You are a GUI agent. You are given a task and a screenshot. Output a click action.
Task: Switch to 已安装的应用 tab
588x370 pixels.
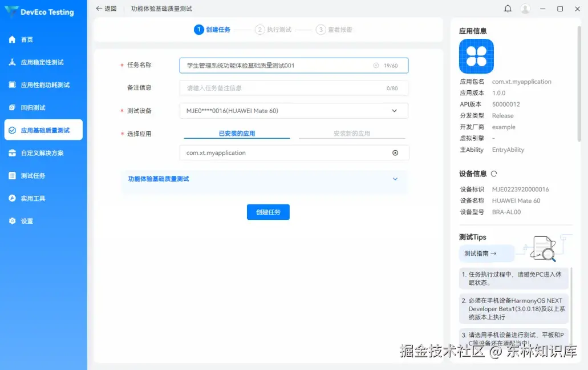pyautogui.click(x=237, y=133)
